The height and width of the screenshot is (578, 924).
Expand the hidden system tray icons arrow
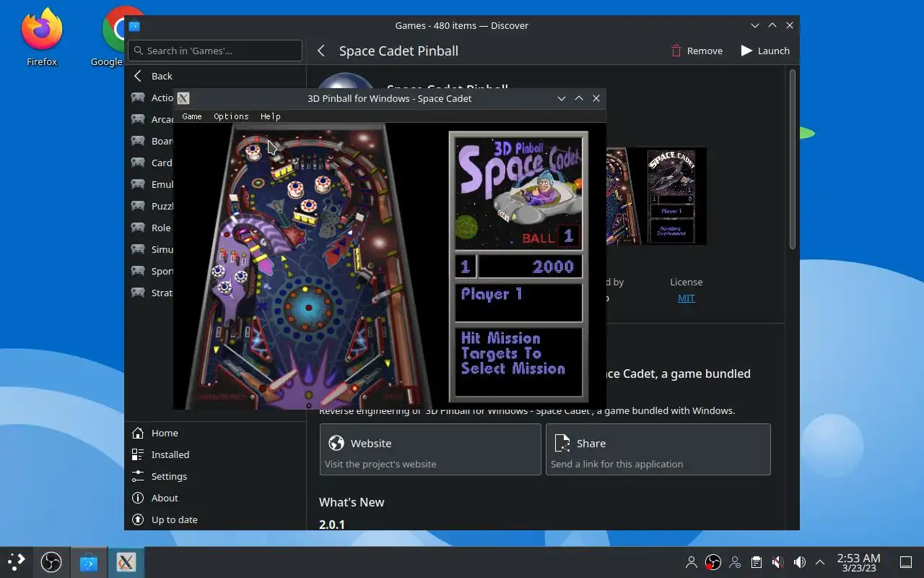(820, 561)
